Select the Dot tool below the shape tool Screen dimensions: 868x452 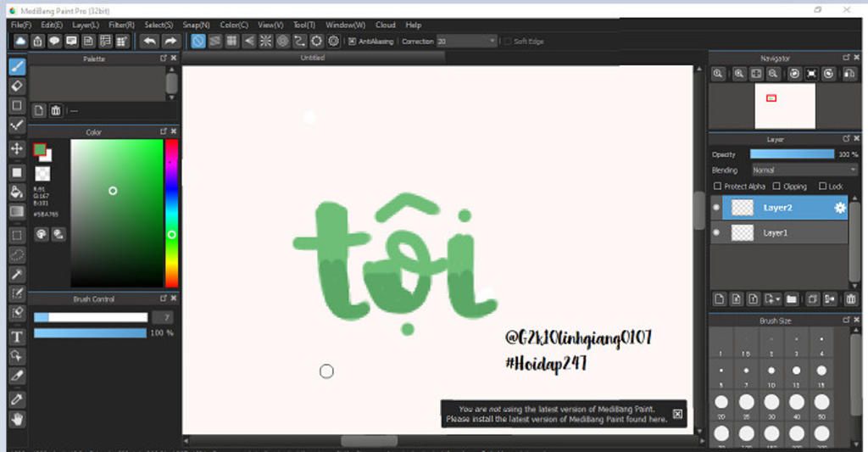coord(17,126)
